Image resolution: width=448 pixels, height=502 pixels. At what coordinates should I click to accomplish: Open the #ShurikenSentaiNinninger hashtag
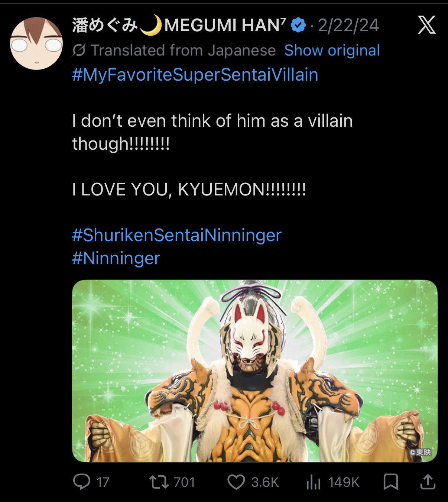(176, 235)
